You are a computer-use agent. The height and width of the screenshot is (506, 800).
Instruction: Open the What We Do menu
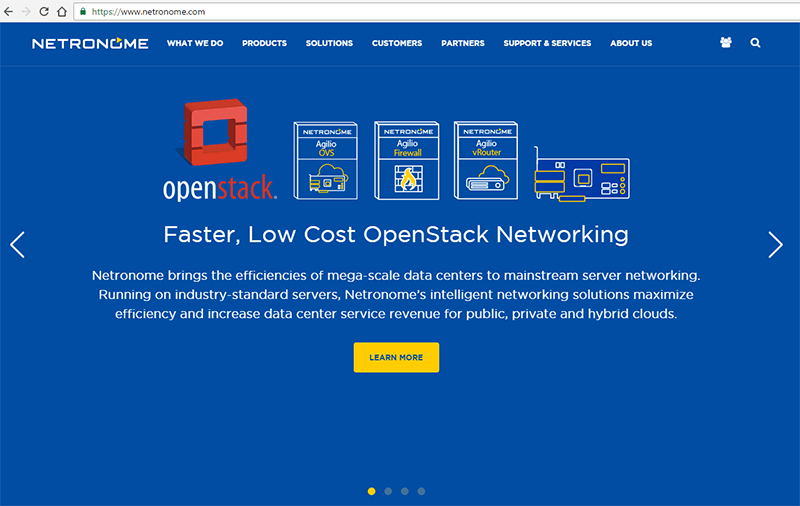(x=195, y=43)
